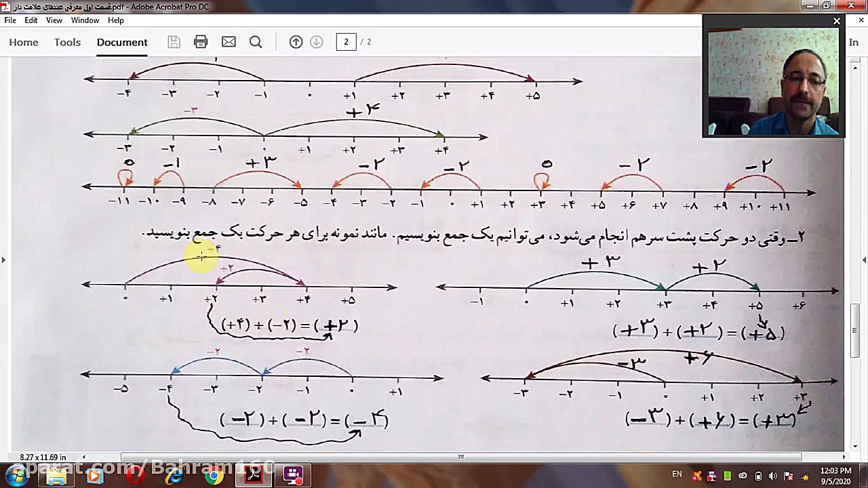The width and height of the screenshot is (868, 488).
Task: Switch to the Home tab
Action: [24, 42]
